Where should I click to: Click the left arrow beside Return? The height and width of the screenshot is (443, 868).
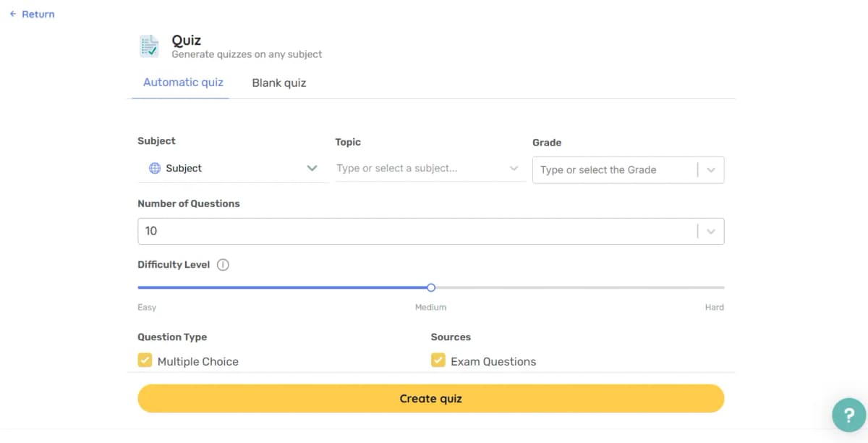coord(13,14)
